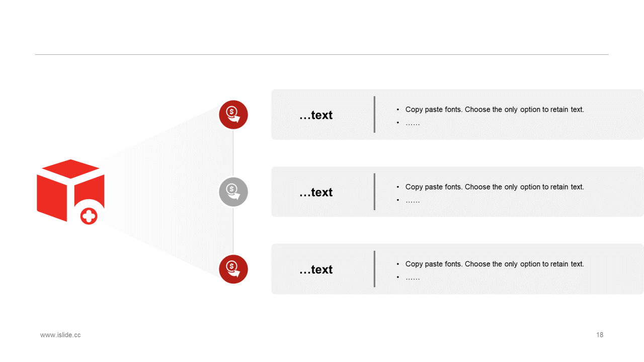
Task: Click the third panel's "Copy paste fonts" bullet
Action: pyautogui.click(x=495, y=264)
